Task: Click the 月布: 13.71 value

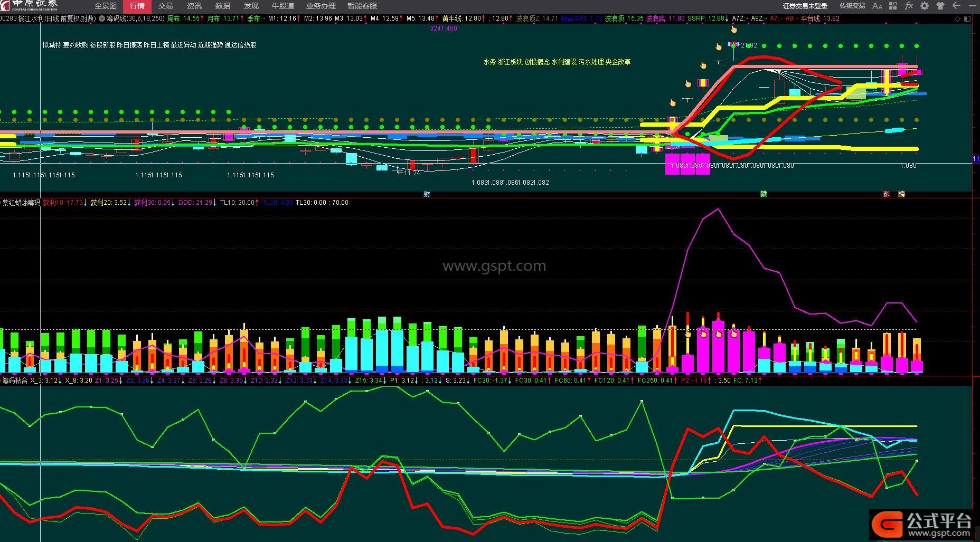Action: pos(225,18)
